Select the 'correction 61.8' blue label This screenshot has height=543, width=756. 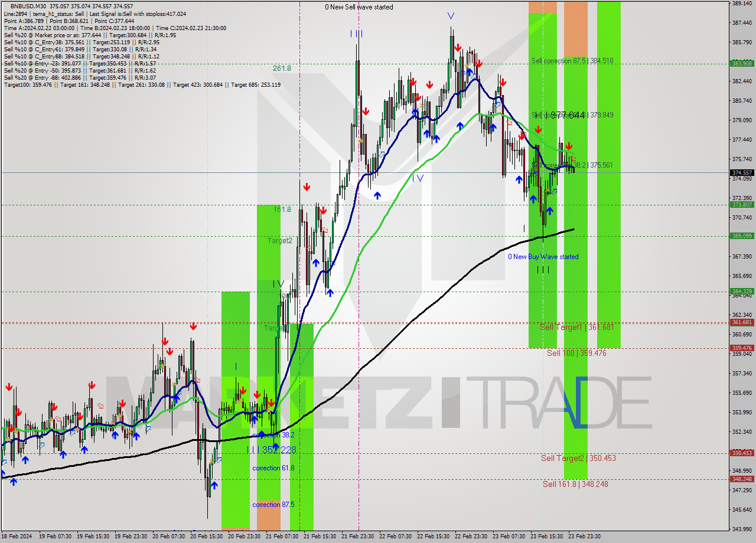(x=273, y=468)
